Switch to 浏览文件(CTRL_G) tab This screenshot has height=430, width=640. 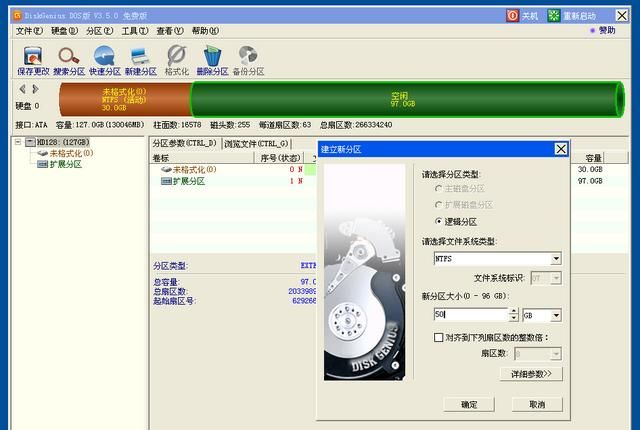[256, 144]
